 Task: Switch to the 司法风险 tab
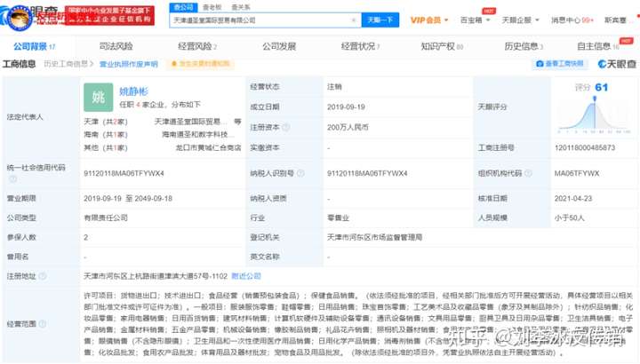click(116, 46)
